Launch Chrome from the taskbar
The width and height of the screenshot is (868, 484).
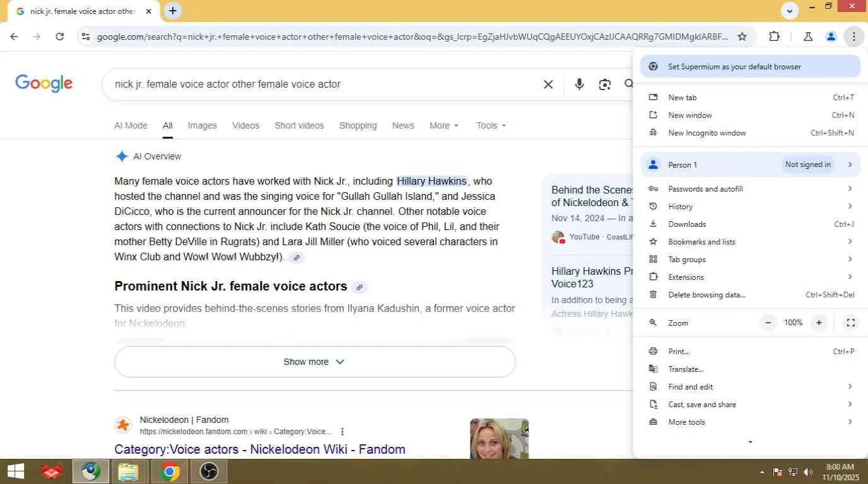[169, 471]
